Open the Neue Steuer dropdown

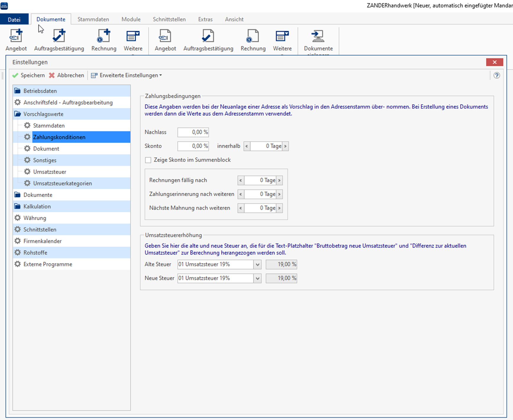[258, 278]
